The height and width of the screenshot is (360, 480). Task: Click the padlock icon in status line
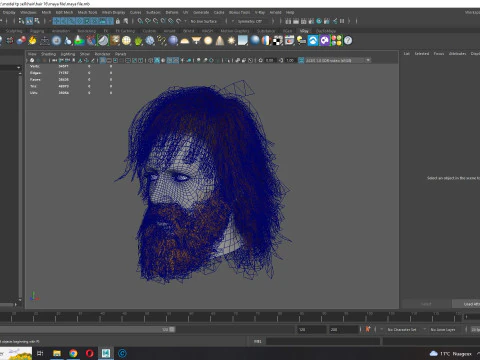click(x=118, y=21)
